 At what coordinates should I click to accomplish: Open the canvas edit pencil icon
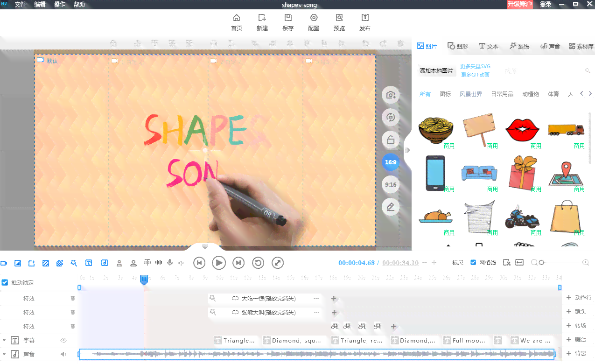pos(391,207)
